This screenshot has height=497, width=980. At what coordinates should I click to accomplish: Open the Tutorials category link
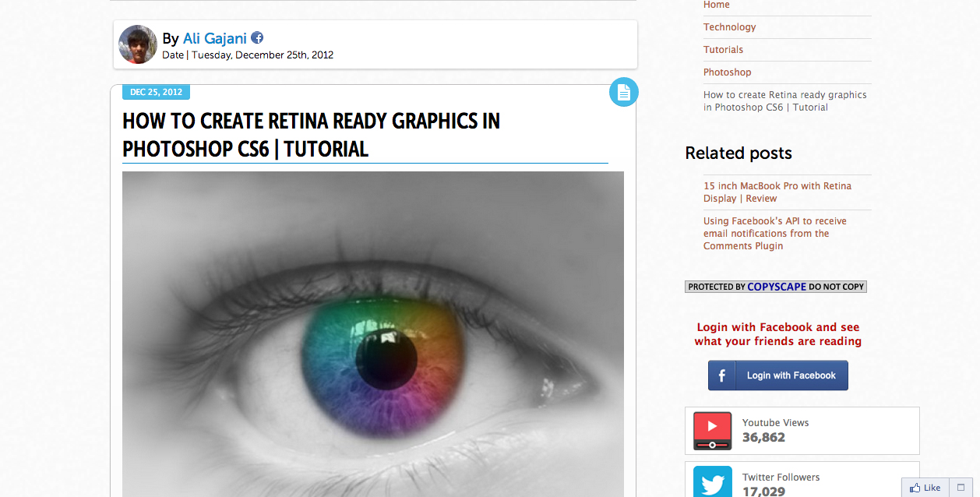(724, 50)
